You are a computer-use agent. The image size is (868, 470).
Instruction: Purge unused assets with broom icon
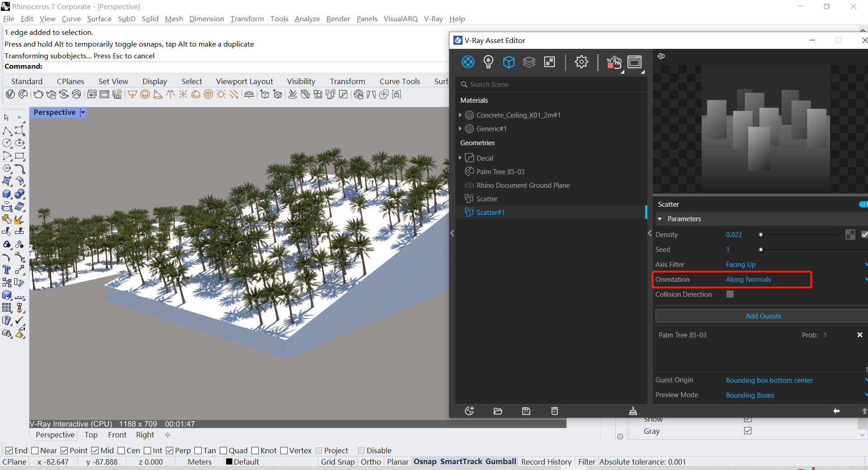click(633, 411)
